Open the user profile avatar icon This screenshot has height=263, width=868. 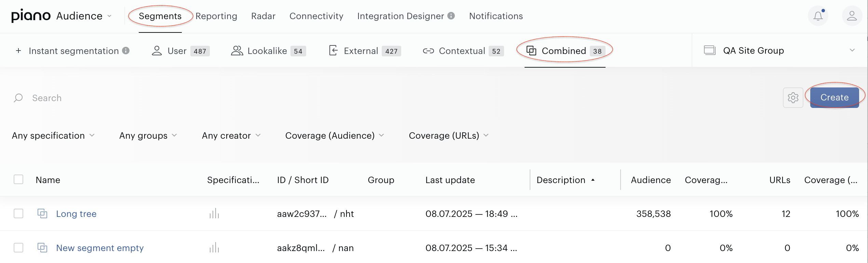point(852,16)
